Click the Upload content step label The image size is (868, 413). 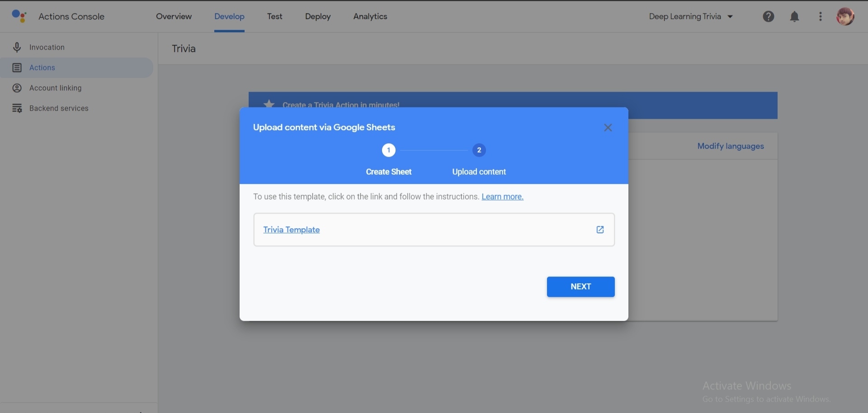point(479,172)
